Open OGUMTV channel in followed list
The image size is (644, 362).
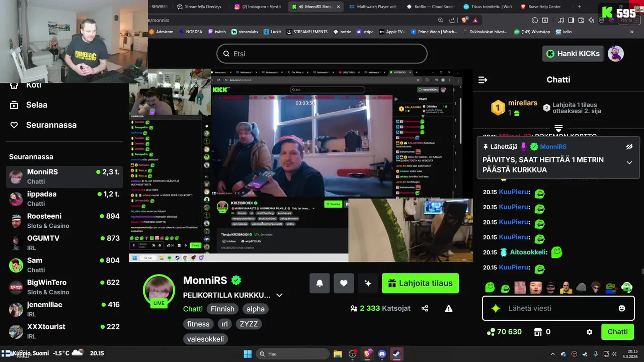64,243
